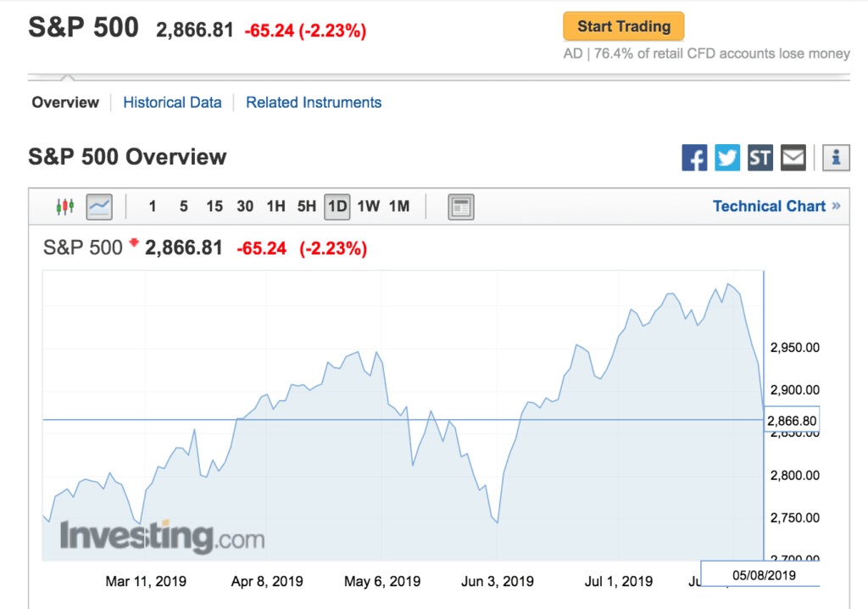Set chart interval to 15 minutes
Image resolution: width=868 pixels, height=609 pixels.
[214, 207]
